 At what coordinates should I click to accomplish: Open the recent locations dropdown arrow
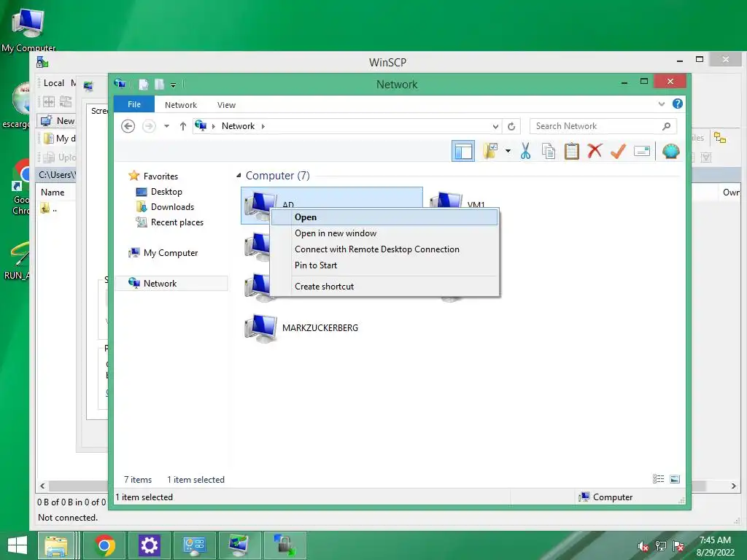[167, 126]
